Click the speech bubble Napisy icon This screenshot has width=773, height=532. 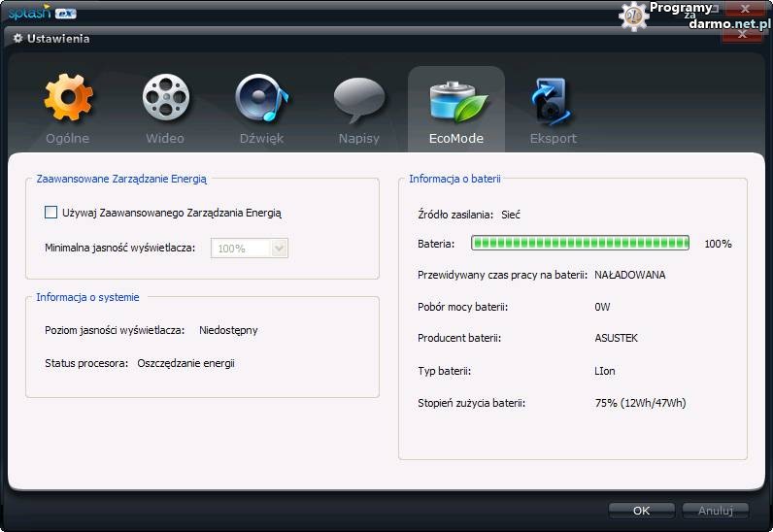pyautogui.click(x=358, y=99)
